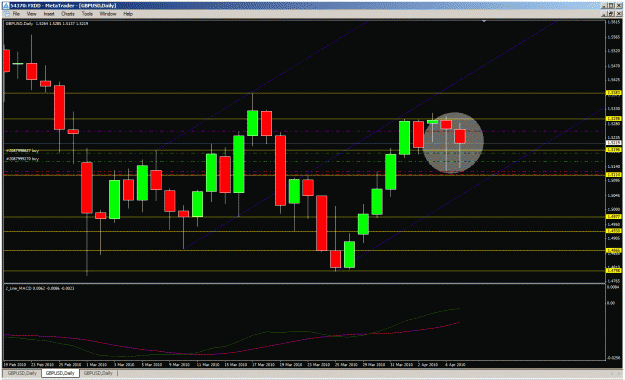The width and height of the screenshot is (625, 380).
Task: Restore down the inner chart window
Action: click(x=612, y=14)
